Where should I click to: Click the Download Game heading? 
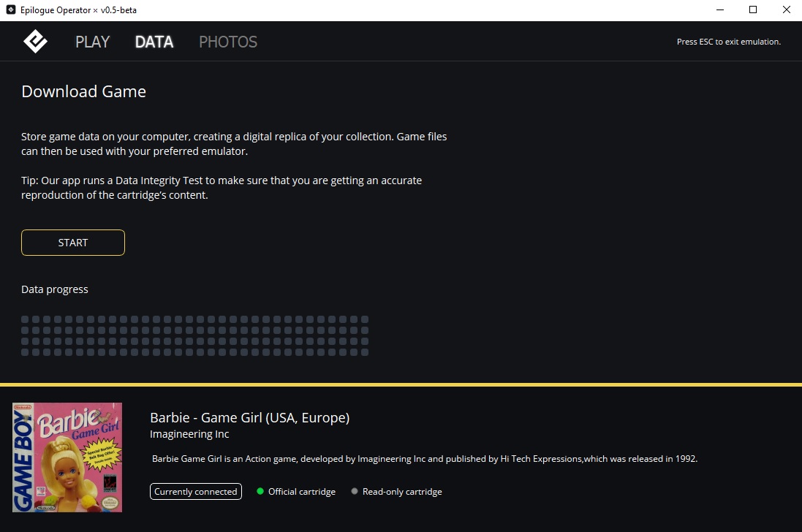coord(83,91)
